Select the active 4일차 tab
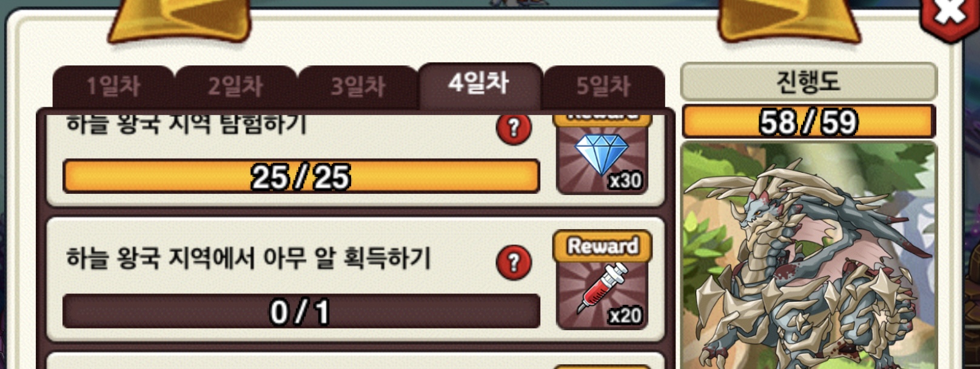The width and height of the screenshot is (980, 369). [x=480, y=85]
